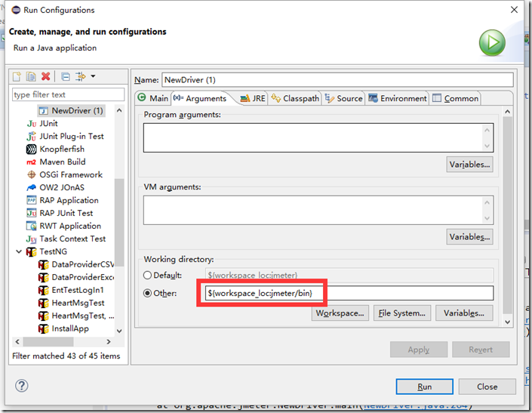This screenshot has height=413, width=532.
Task: Switch to the Arguments tab
Action: (200, 98)
